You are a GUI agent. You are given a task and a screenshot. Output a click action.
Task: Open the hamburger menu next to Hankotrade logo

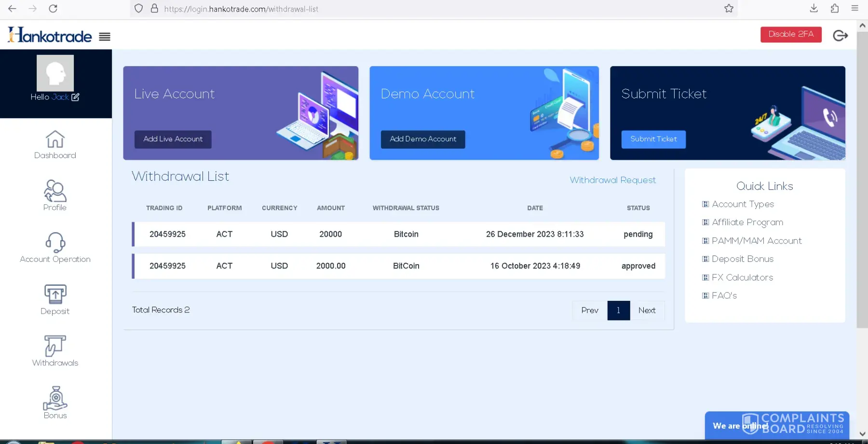[x=105, y=37]
